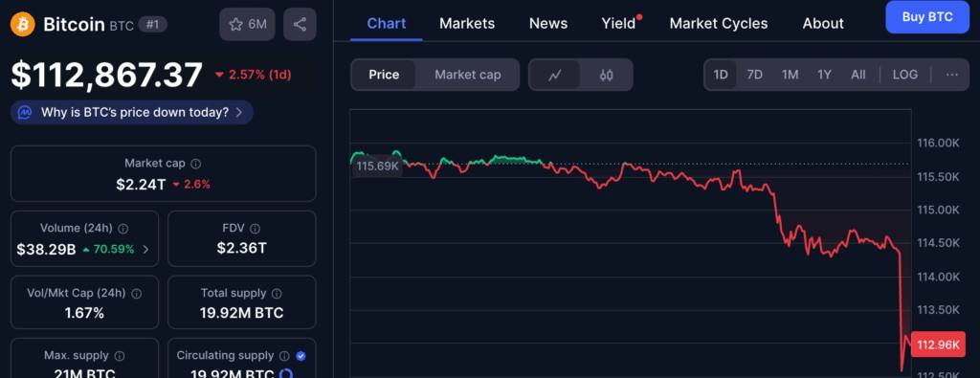The height and width of the screenshot is (378, 980).
Task: Open the About tab
Action: pyautogui.click(x=823, y=24)
